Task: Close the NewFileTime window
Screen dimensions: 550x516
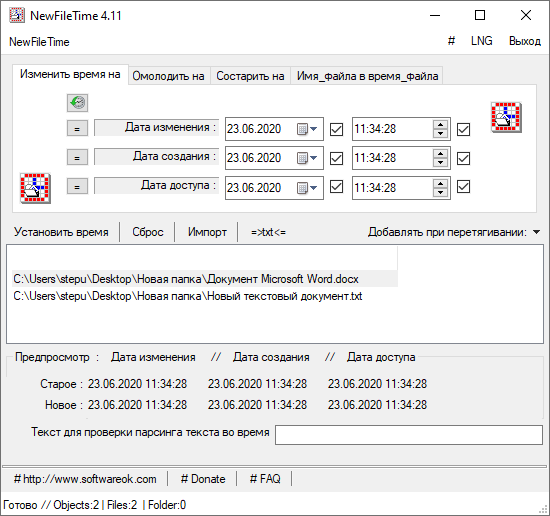Action: pos(526,15)
